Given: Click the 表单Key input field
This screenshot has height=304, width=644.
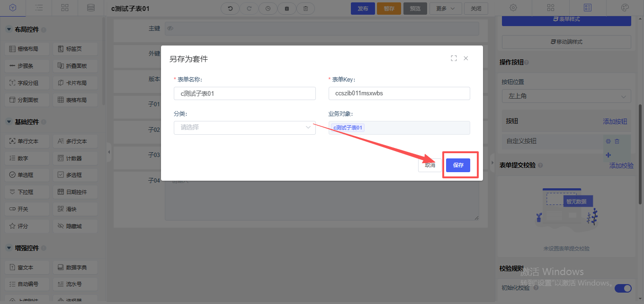Looking at the screenshot, I should tap(399, 93).
